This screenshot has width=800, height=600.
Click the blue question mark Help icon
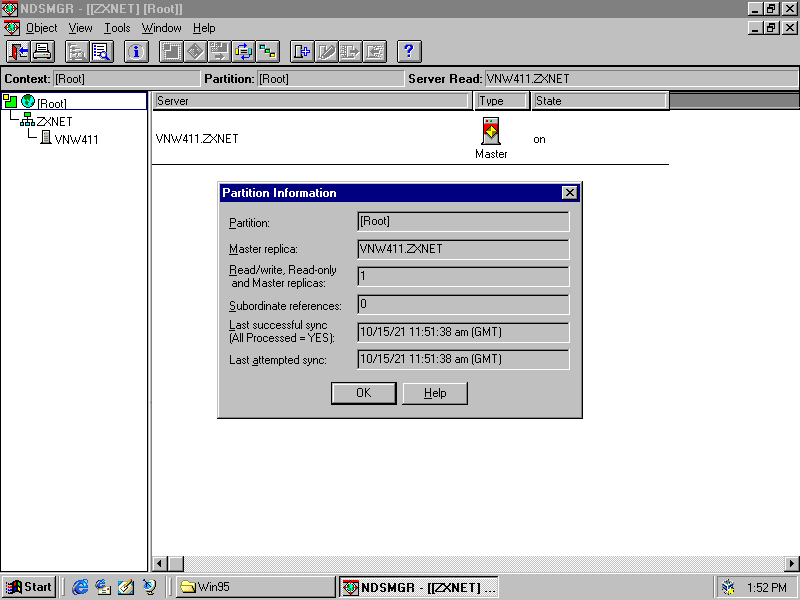click(x=409, y=52)
